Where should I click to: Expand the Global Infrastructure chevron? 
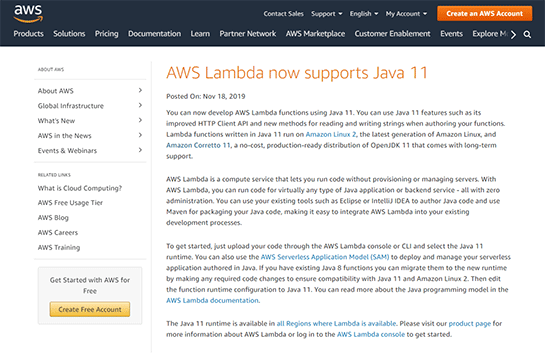(x=140, y=105)
